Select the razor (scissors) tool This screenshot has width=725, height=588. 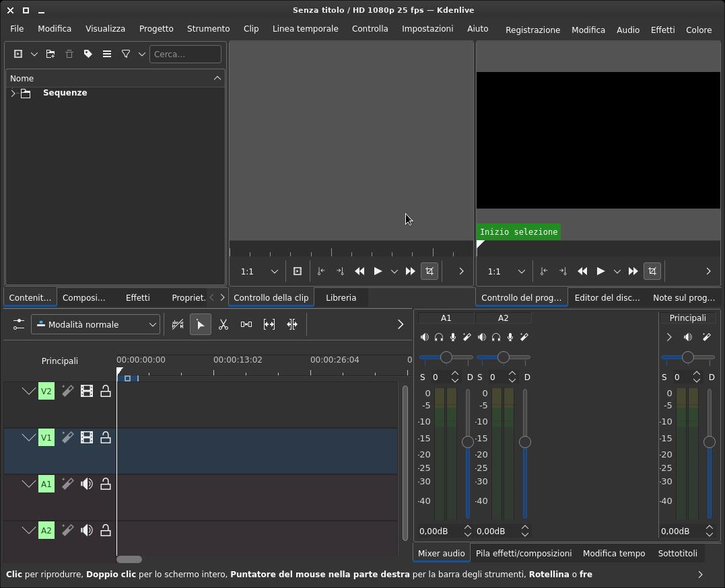pyautogui.click(x=223, y=324)
